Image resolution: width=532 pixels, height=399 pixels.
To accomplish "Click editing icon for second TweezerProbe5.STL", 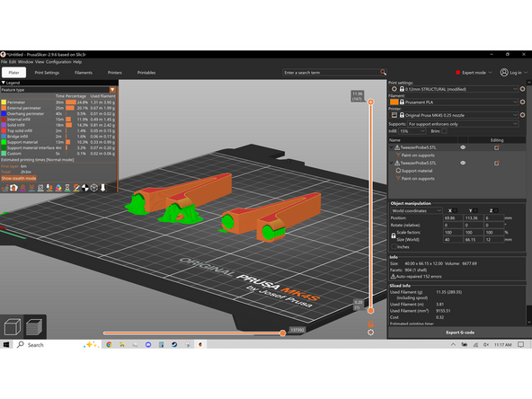I will (x=497, y=164).
